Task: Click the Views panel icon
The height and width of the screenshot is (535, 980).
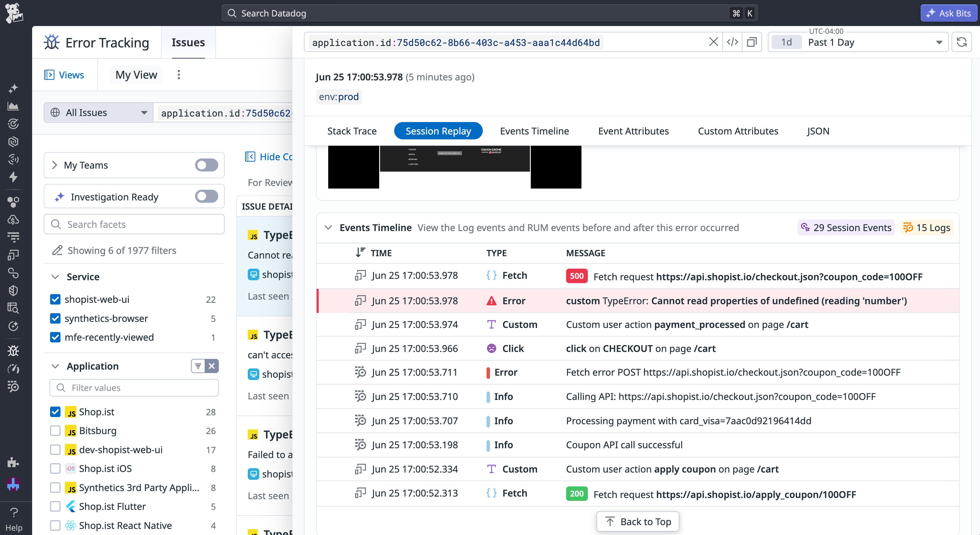Action: point(49,75)
